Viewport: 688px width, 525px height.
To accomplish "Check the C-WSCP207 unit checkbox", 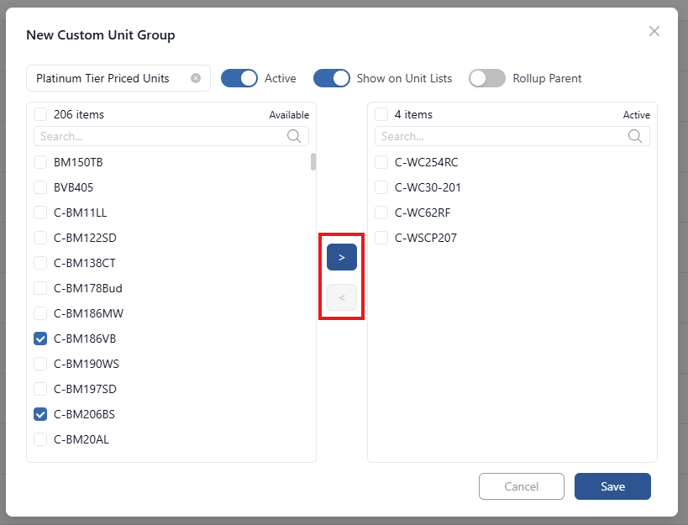I will pos(381,238).
